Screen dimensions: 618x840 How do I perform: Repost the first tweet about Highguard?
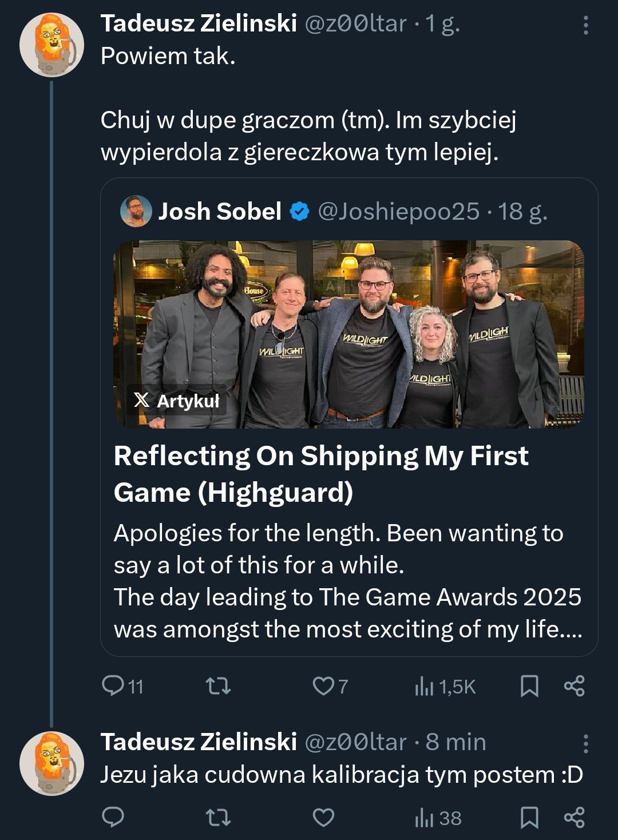click(218, 686)
